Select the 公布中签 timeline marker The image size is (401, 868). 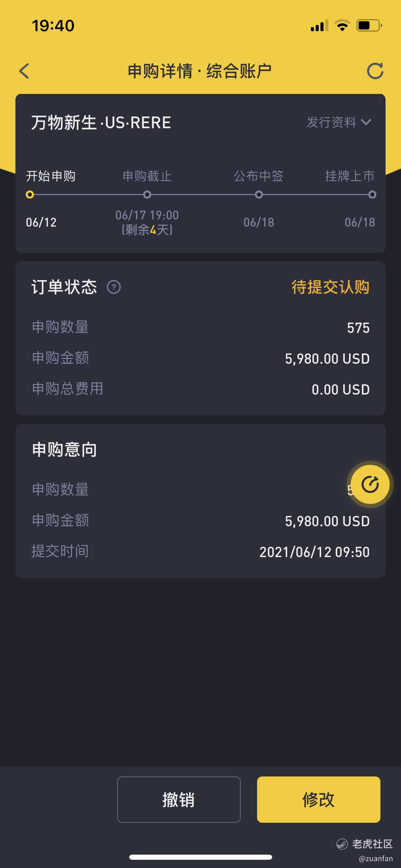(259, 195)
